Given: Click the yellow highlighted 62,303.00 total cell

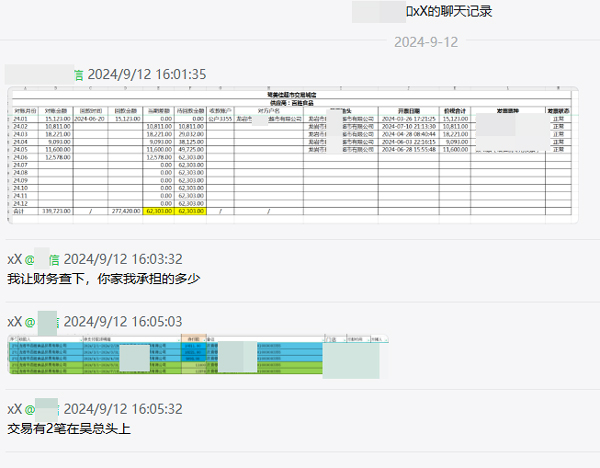Looking at the screenshot, I should [160, 212].
